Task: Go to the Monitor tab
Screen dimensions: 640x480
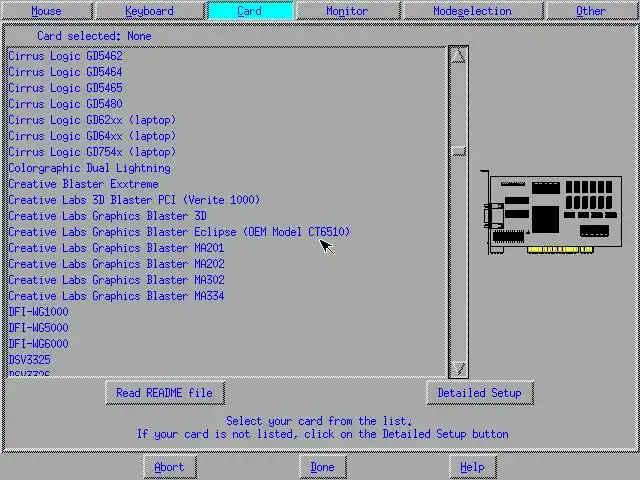Action: click(347, 11)
